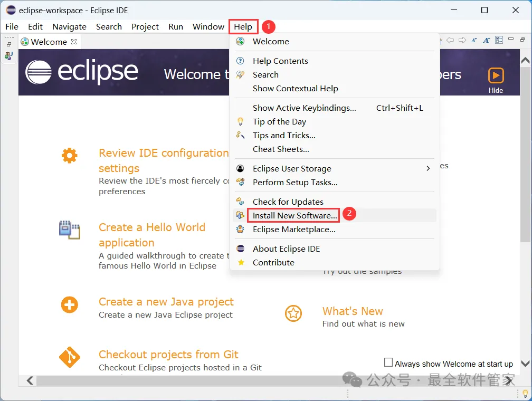Click the Perform Setup Tasks icon
This screenshot has height=401, width=532.
pos(240,182)
